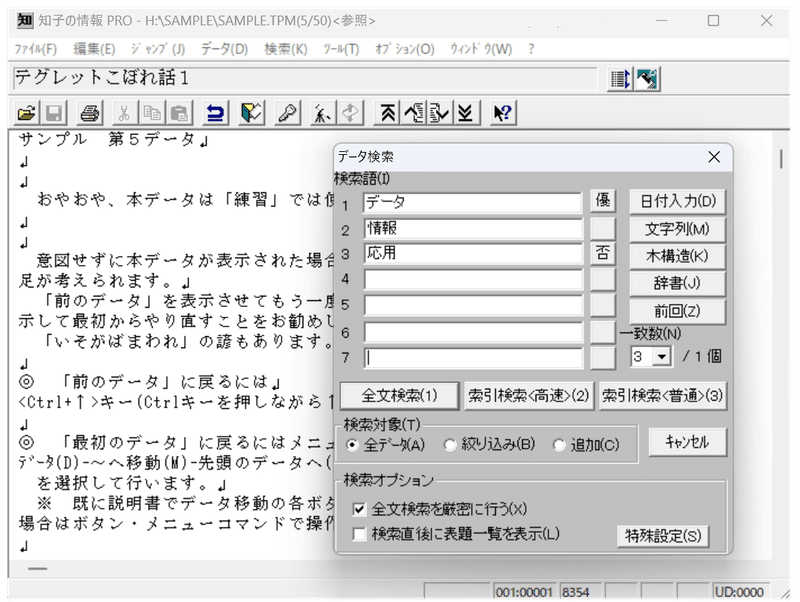
Task: Click the 特殊設定(S) button
Action: click(x=663, y=536)
